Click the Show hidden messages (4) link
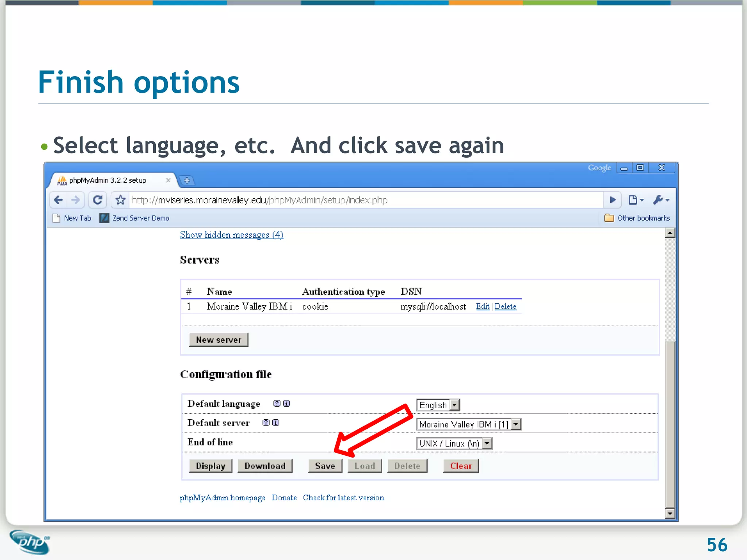747x560 pixels. click(232, 235)
